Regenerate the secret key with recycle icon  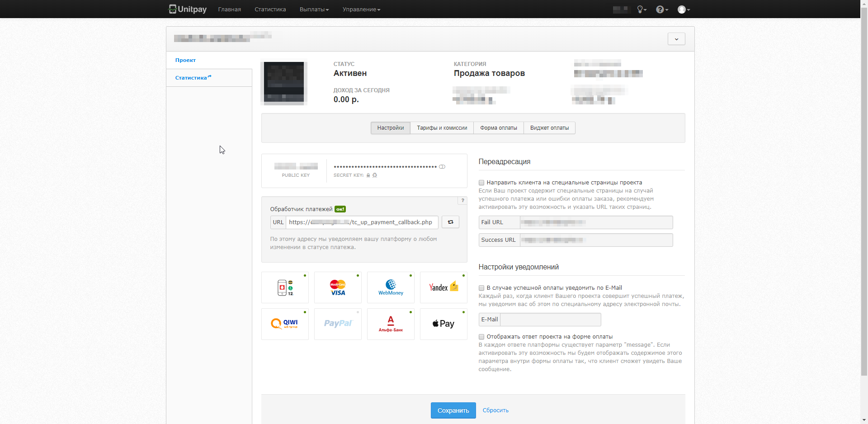pyautogui.click(x=375, y=175)
